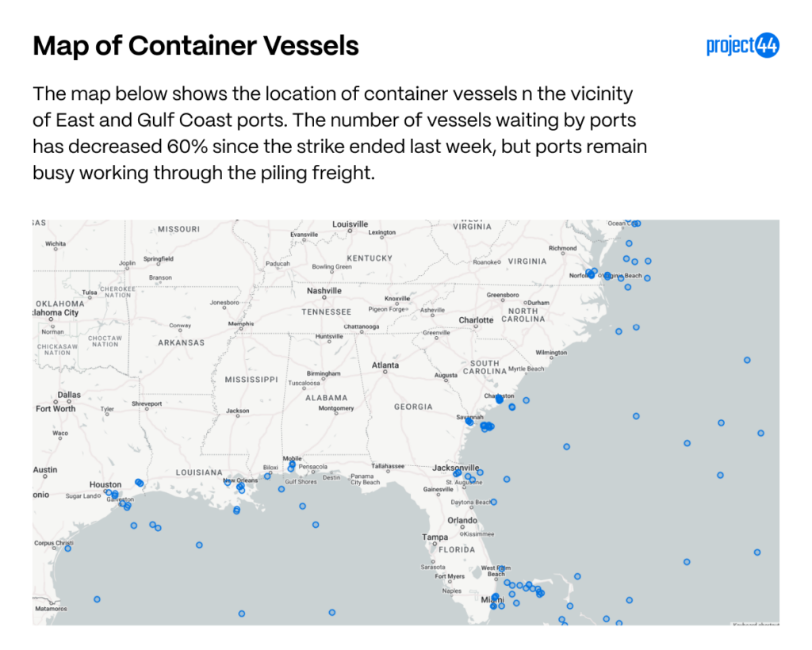Select the Tampa city label

(x=435, y=537)
